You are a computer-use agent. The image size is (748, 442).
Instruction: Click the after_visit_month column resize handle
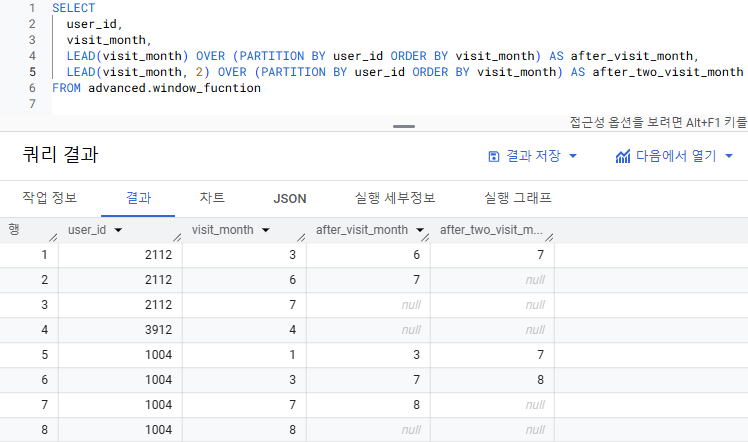[x=425, y=237]
